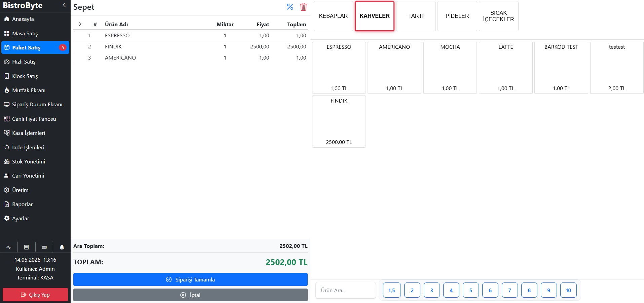Add FINDIK product tile to cart

click(x=339, y=121)
